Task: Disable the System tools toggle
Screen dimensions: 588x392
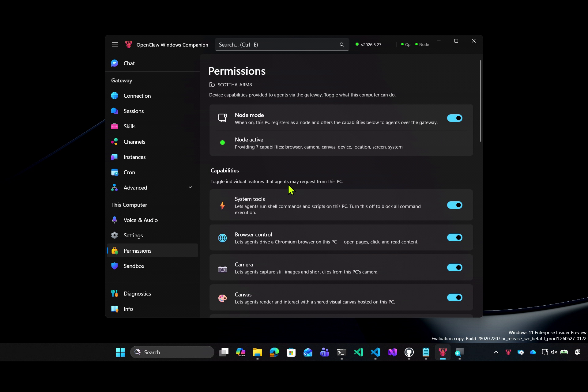Action: click(455, 205)
